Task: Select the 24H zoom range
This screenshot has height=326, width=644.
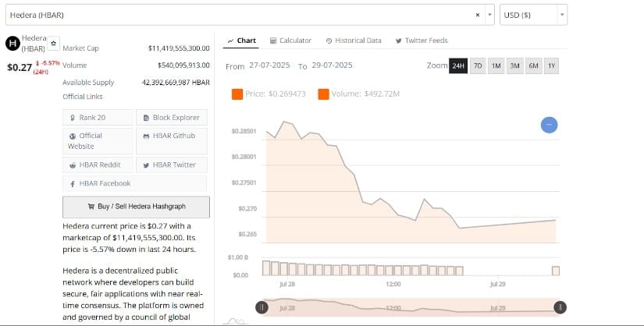Action: (458, 66)
